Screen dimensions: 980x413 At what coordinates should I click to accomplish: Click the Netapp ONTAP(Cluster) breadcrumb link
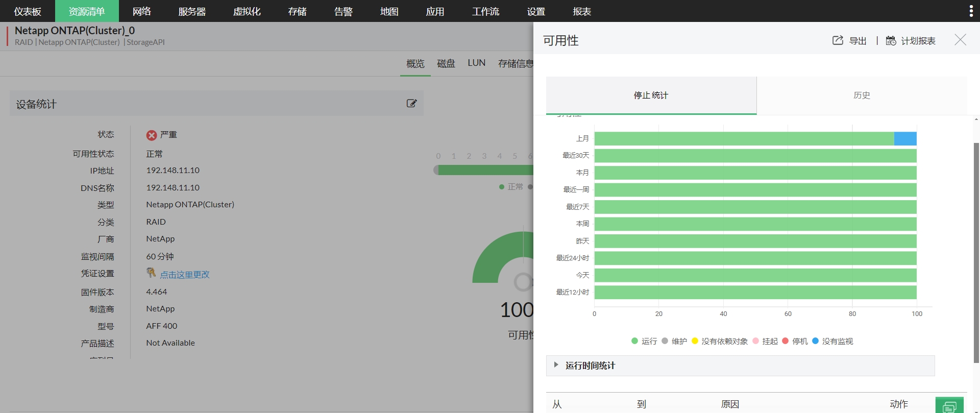[79, 42]
